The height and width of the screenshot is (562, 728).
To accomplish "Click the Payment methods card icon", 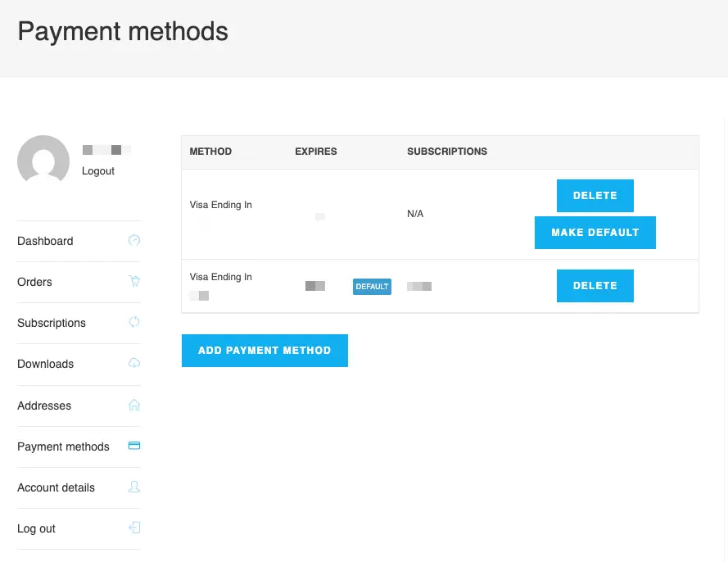I will (x=134, y=446).
